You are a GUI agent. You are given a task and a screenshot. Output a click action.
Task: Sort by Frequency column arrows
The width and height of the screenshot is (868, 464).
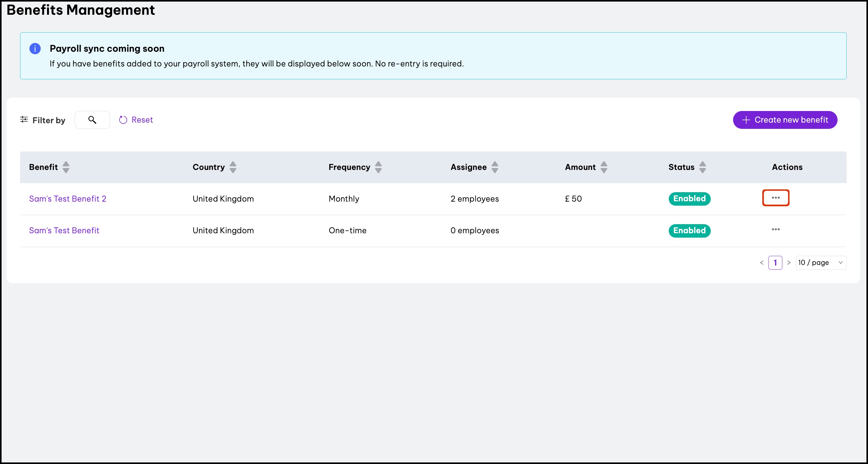pos(378,167)
